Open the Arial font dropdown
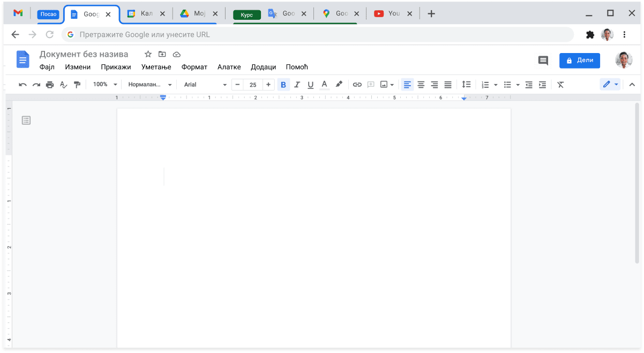This screenshot has height=353, width=644. pyautogui.click(x=205, y=85)
